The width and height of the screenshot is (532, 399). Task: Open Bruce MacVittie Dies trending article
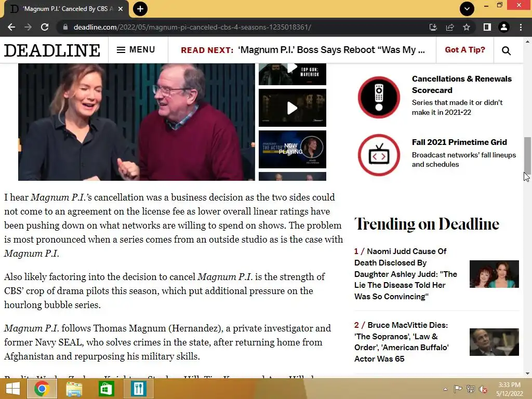(x=402, y=342)
